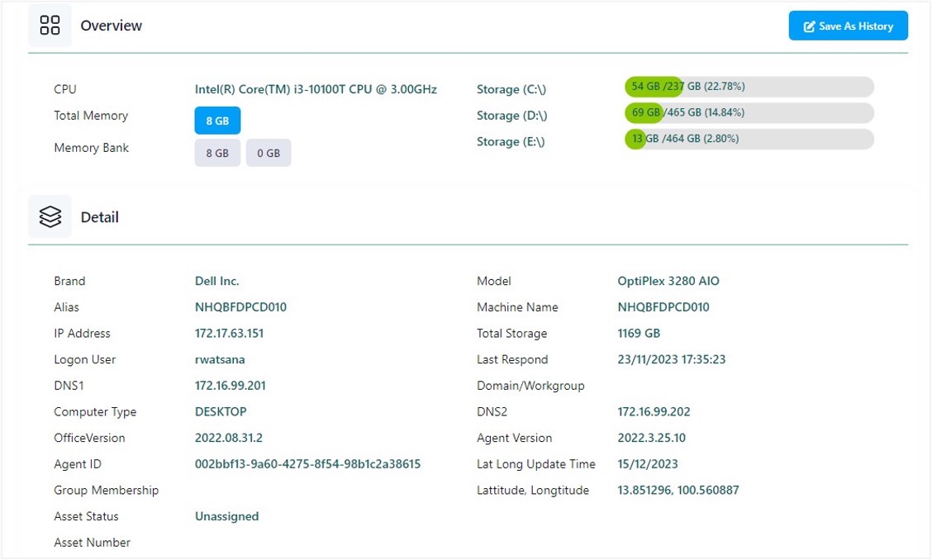The width and height of the screenshot is (932, 560).
Task: Click the latitude longitude coordinates
Action: (678, 490)
